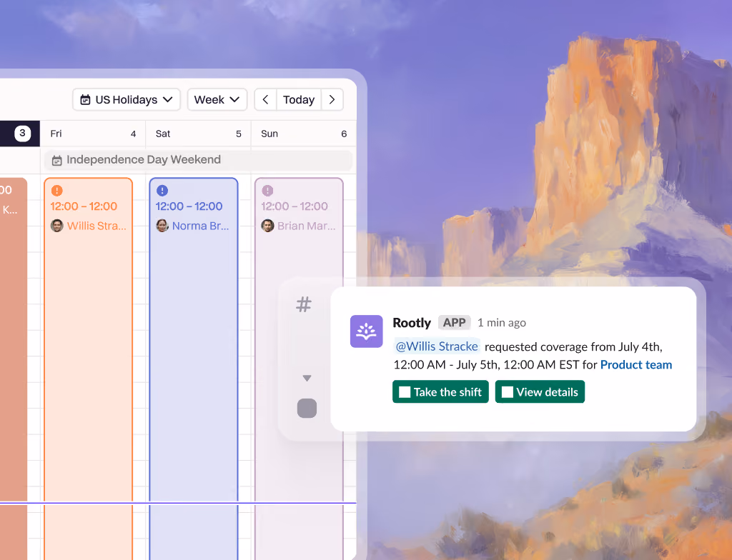Click the 12:00 – 12:00 time on the Friday shift
Viewport: 732px width, 560px height.
tap(84, 206)
